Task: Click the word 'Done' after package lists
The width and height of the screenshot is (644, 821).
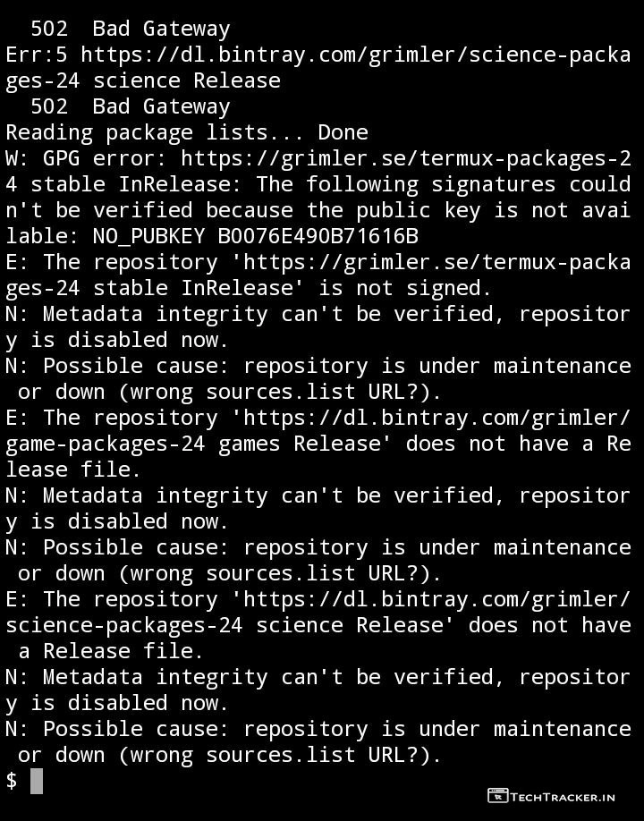Action: coord(343,132)
